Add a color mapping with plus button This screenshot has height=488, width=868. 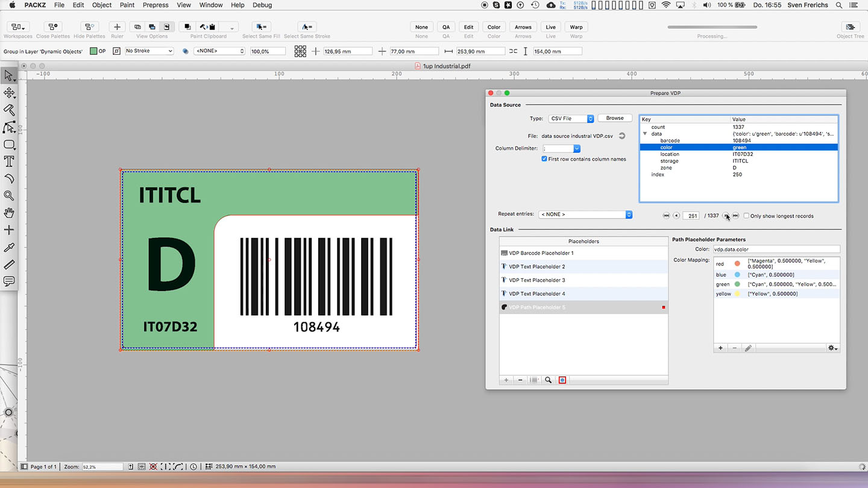click(720, 348)
